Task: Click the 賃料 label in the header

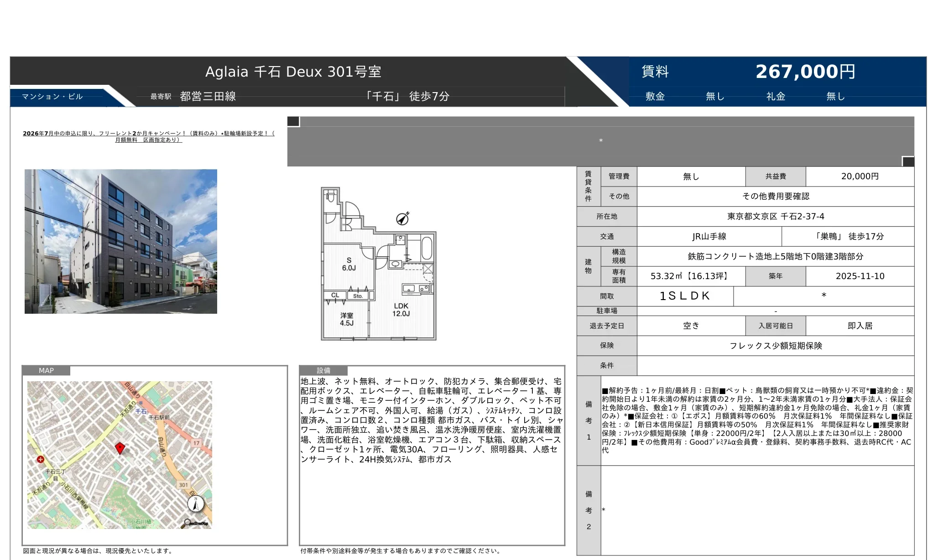Action: pos(655,72)
